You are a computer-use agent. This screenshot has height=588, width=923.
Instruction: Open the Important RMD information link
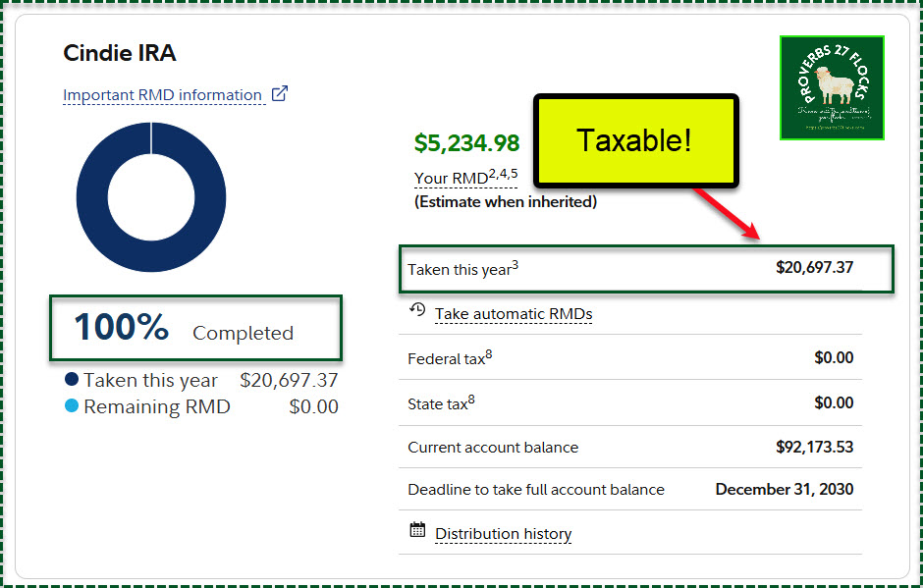[x=162, y=95]
